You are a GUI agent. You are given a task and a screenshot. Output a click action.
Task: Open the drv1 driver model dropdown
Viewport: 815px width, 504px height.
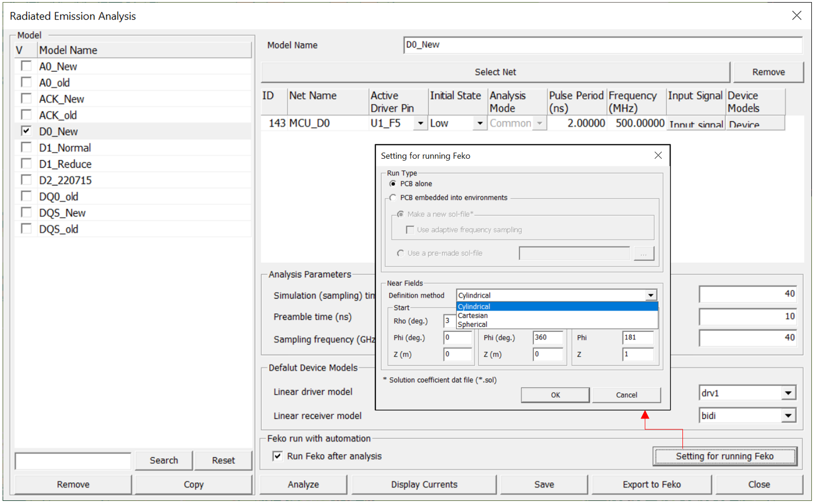point(788,393)
